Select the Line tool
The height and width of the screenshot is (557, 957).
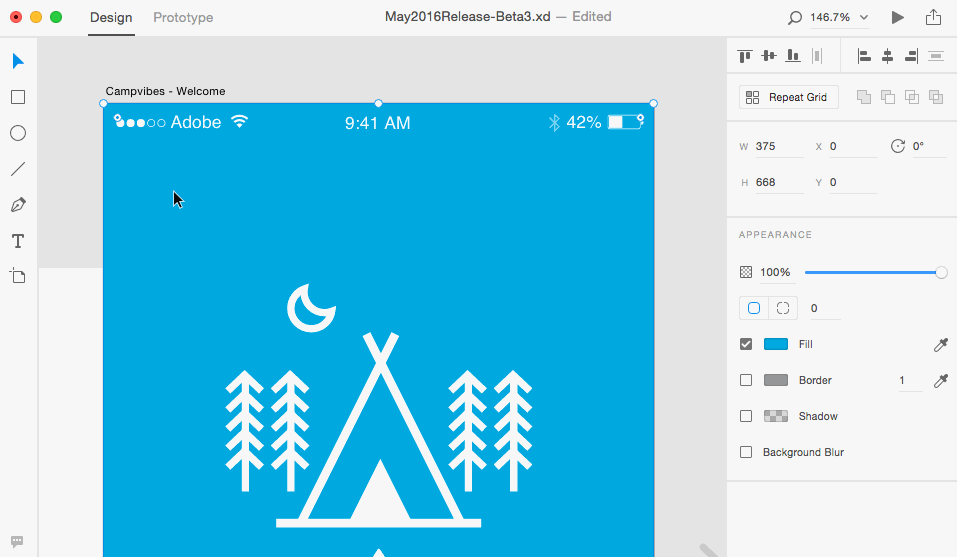[18, 169]
